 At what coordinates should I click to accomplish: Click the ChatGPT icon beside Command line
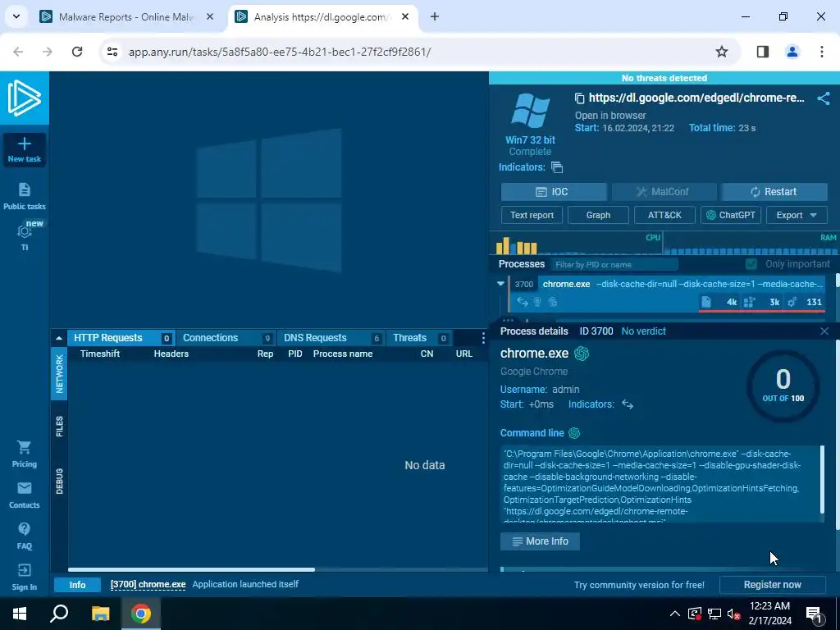click(574, 433)
